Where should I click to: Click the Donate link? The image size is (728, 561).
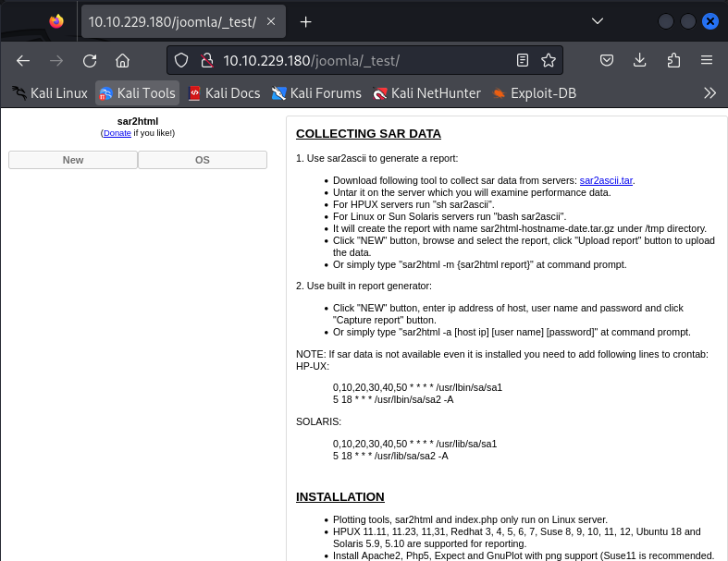[117, 133]
